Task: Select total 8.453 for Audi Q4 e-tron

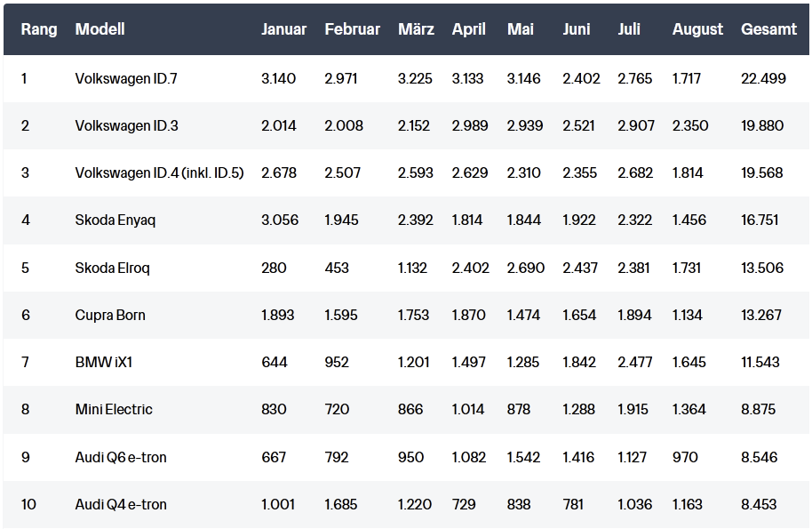Action: point(759,505)
